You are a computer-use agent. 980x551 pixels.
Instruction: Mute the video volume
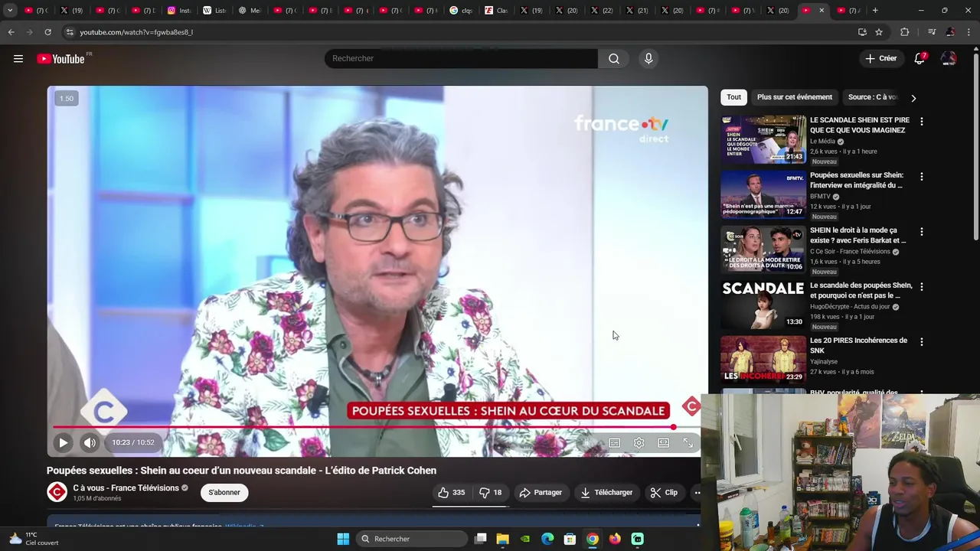tap(90, 442)
